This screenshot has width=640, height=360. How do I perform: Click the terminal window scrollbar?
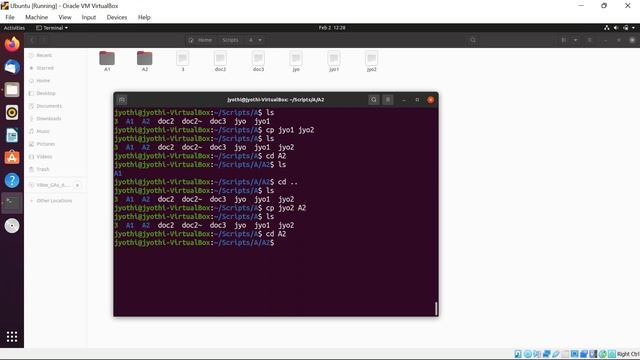click(436, 309)
